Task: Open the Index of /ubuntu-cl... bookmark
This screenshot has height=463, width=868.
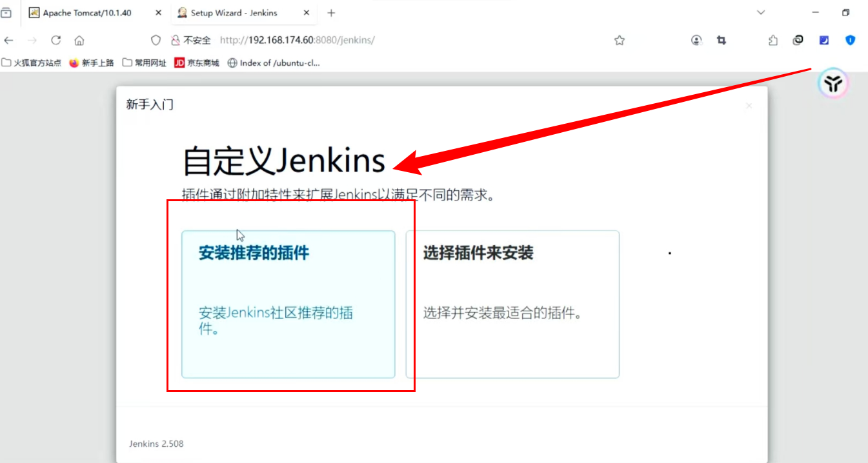Action: click(x=274, y=63)
